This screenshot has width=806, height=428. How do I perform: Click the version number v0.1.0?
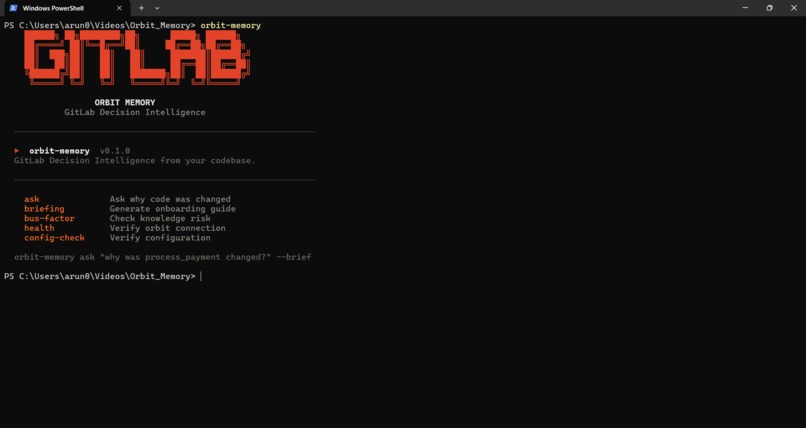tap(115, 151)
